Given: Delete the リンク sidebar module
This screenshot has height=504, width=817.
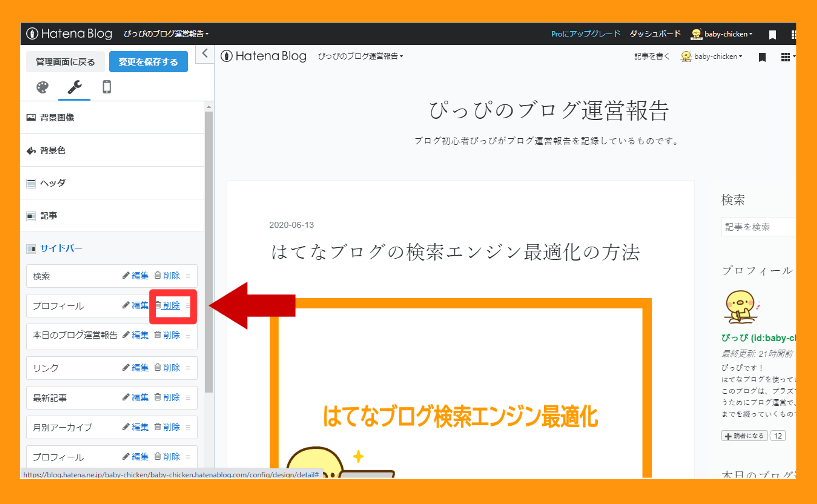Looking at the screenshot, I should click(x=167, y=367).
